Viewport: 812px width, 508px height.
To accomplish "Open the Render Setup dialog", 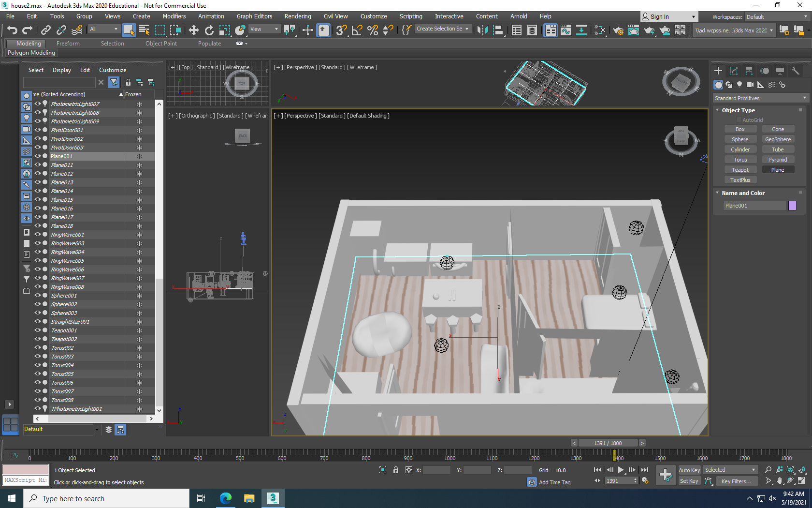I will tap(618, 30).
